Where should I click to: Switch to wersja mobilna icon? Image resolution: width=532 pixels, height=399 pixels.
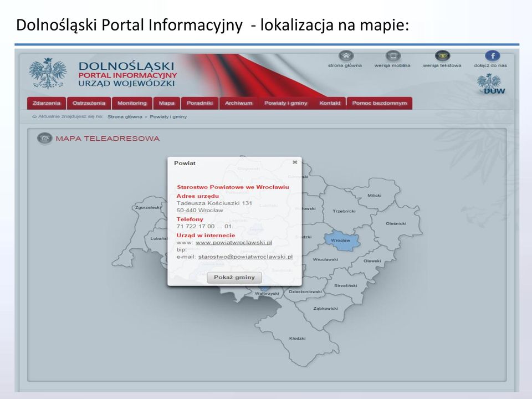pyautogui.click(x=393, y=55)
